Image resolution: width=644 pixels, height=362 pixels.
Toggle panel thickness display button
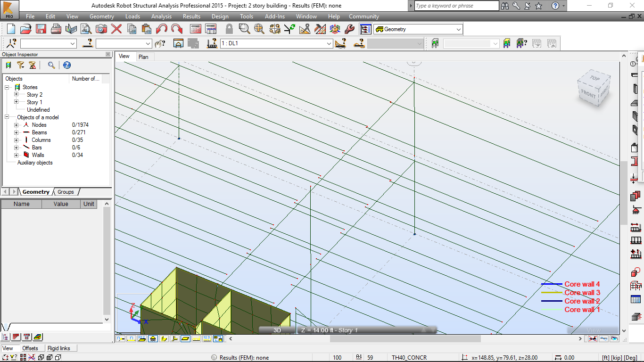[186, 338]
